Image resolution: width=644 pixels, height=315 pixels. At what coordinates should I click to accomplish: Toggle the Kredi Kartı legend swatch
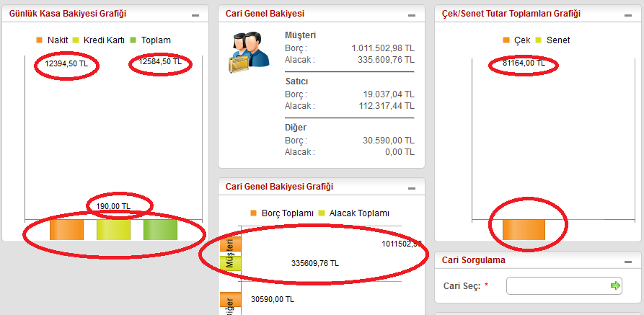coord(76,40)
